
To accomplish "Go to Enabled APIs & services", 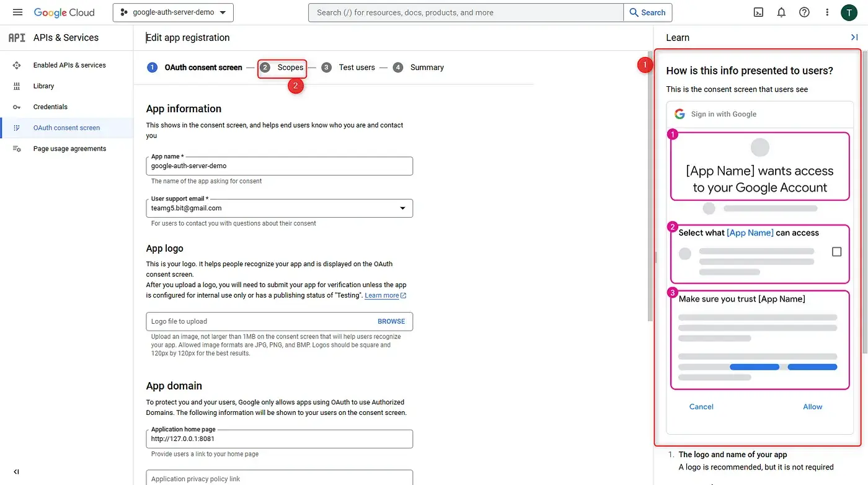I will [x=69, y=65].
